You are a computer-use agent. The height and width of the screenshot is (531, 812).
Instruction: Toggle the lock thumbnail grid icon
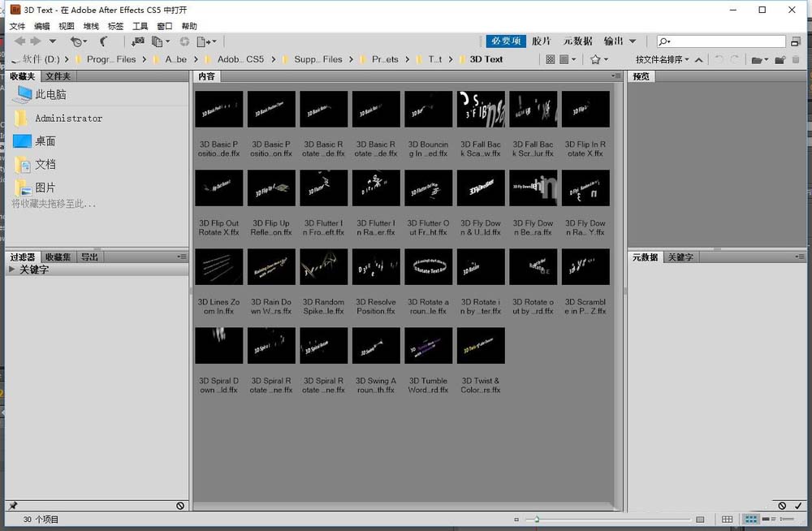point(727,519)
